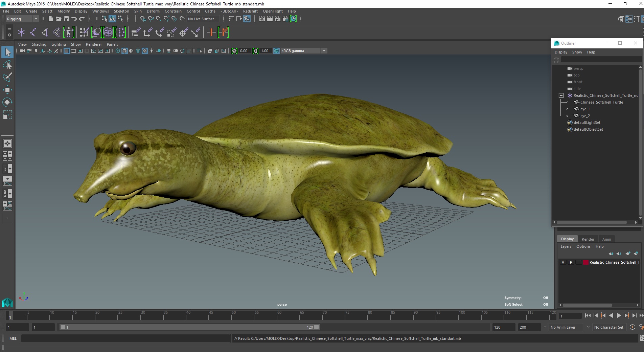
Task: Click the range slider bar handle at 120
Action: coord(317,327)
